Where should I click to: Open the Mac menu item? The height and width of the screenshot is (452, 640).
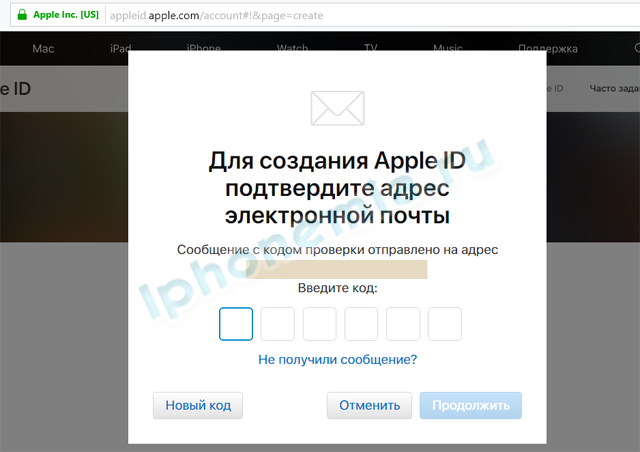coord(43,49)
